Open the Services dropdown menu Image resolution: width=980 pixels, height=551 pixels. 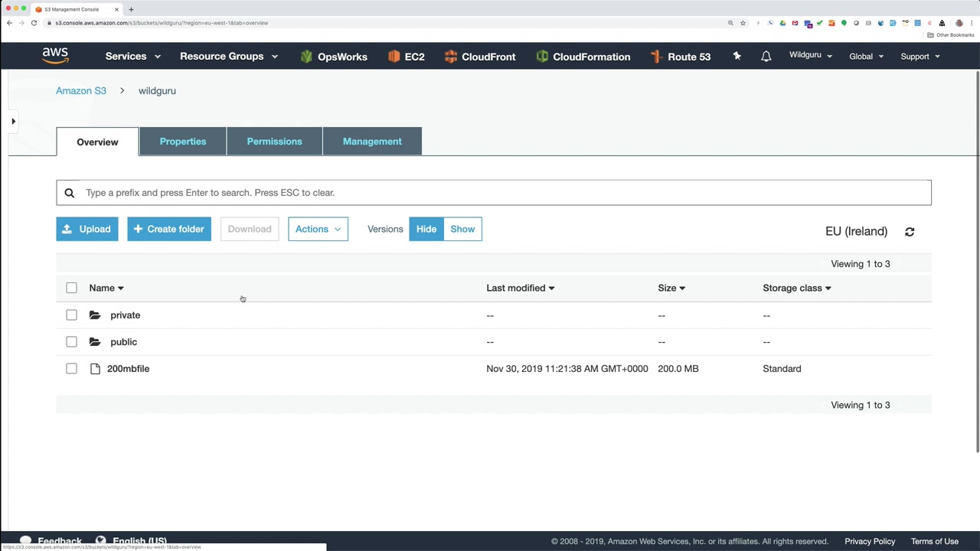coord(133,57)
